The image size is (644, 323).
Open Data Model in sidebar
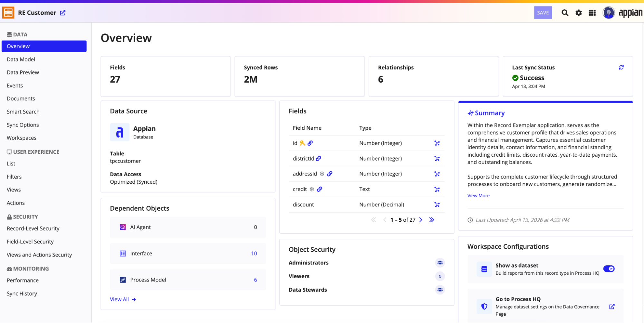pyautogui.click(x=44, y=60)
